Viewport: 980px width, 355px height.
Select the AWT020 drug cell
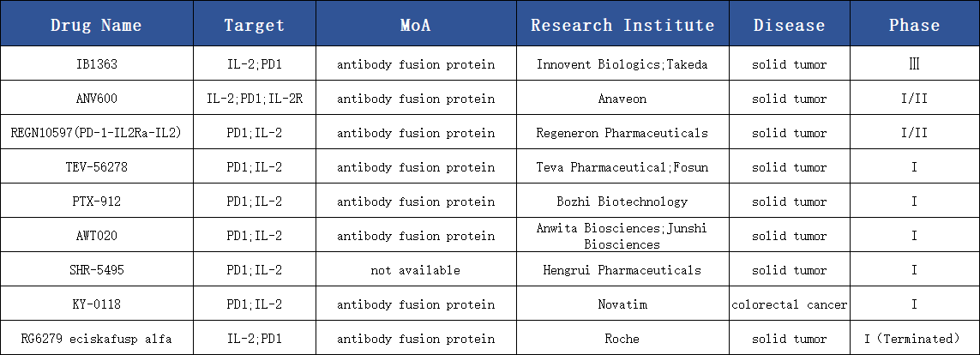[96, 236]
